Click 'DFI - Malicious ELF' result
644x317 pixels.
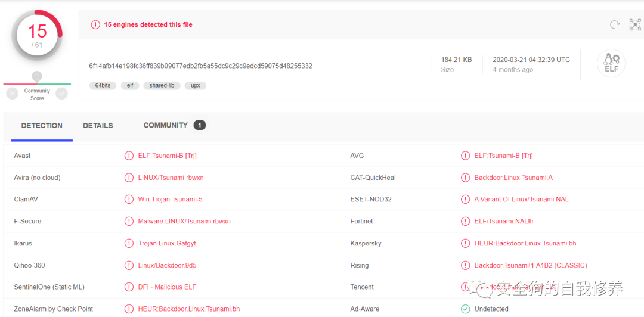coord(167,287)
